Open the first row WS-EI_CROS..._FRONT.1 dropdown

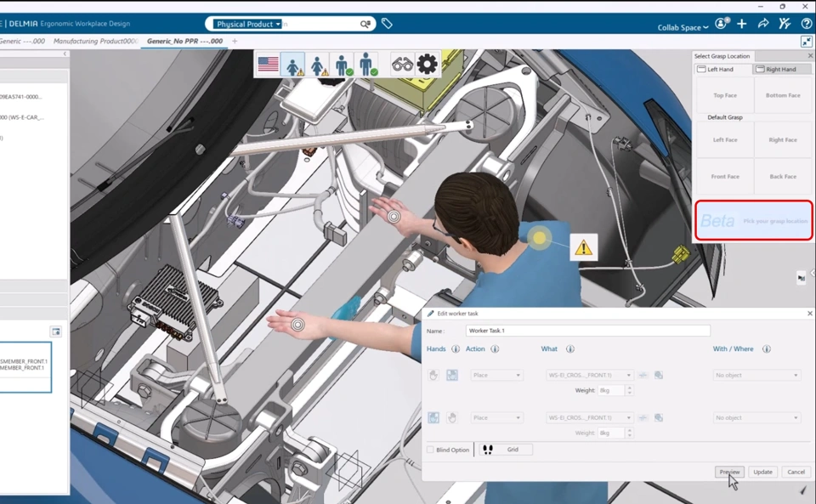(x=590, y=375)
